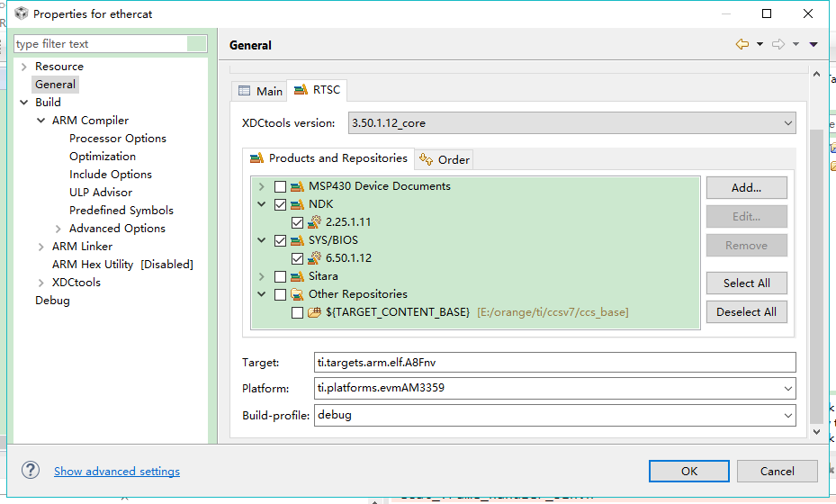
Task: Open the Show advanced settings link
Action: [x=117, y=471]
